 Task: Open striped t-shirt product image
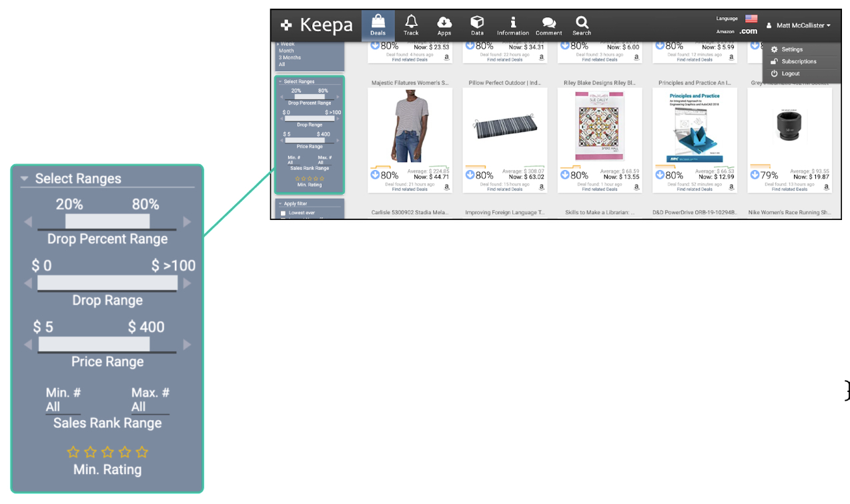click(x=410, y=127)
